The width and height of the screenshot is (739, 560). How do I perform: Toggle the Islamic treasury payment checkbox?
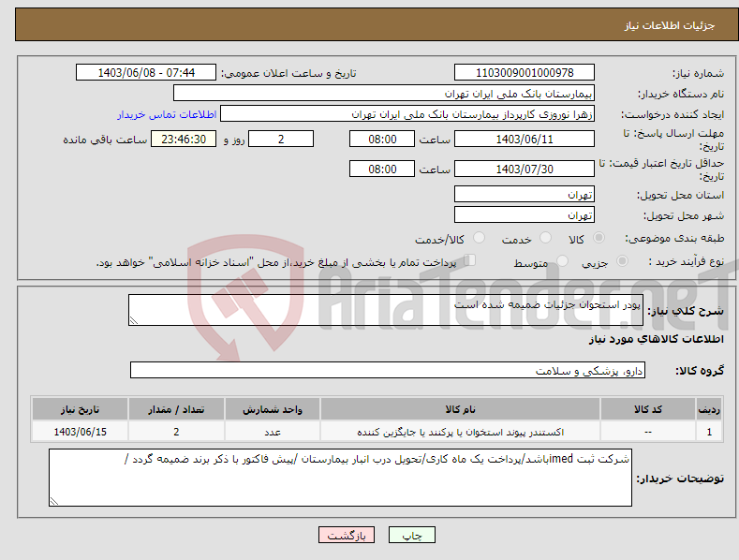click(470, 260)
